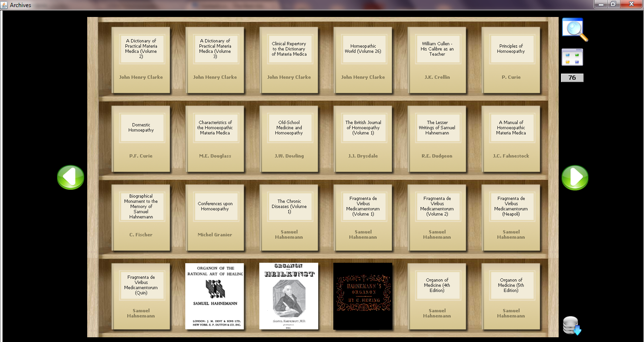Open Hahnemann's Organon by C. Hering cover

click(363, 296)
